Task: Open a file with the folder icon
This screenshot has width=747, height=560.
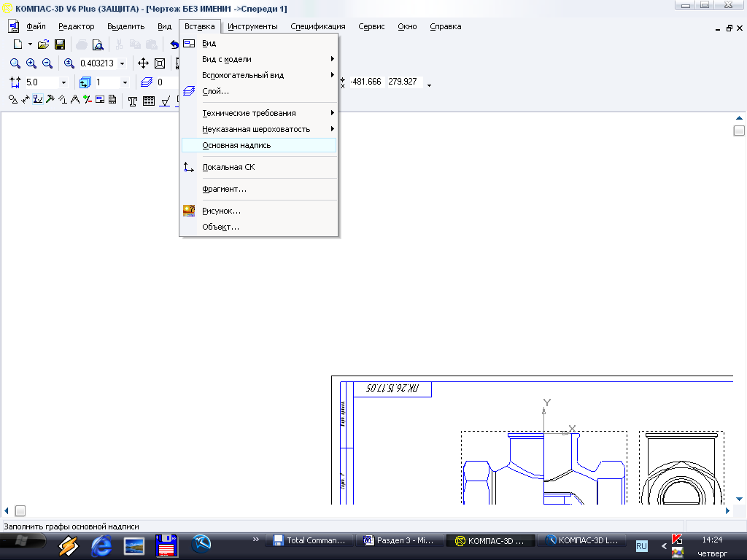Action: pyautogui.click(x=43, y=44)
